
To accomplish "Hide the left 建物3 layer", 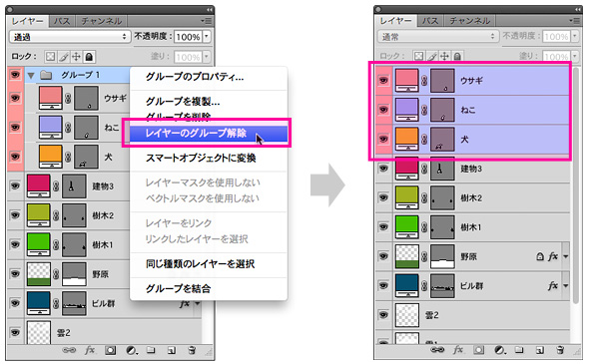I will pyautogui.click(x=15, y=185).
